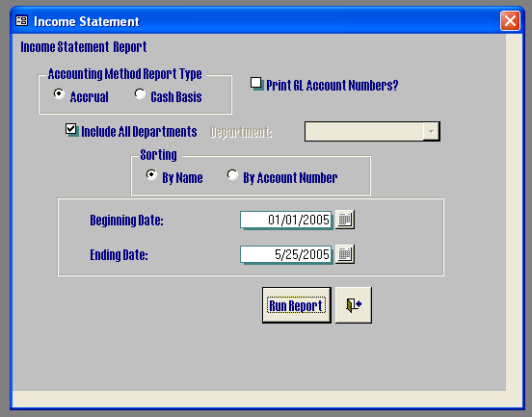Uncheck the Include All Departments checkbox
The width and height of the screenshot is (532, 417).
coord(71,129)
